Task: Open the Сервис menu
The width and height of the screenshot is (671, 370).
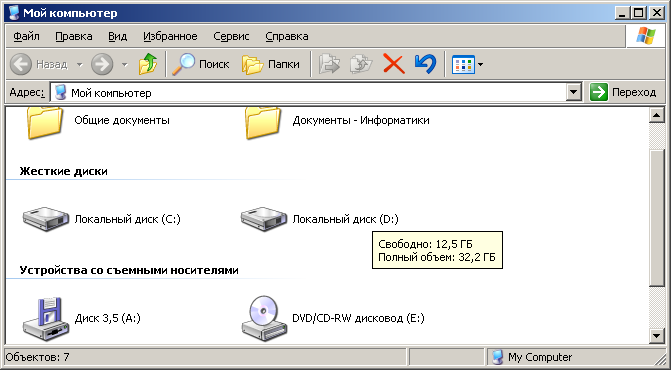Action: pyautogui.click(x=231, y=36)
